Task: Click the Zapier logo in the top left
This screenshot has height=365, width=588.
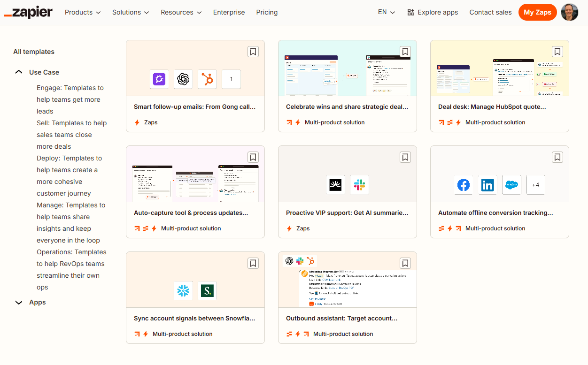Action: [28, 12]
